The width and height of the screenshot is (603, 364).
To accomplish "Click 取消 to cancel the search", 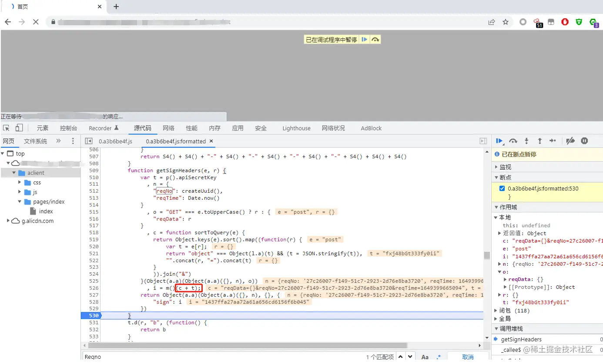I will [468, 357].
